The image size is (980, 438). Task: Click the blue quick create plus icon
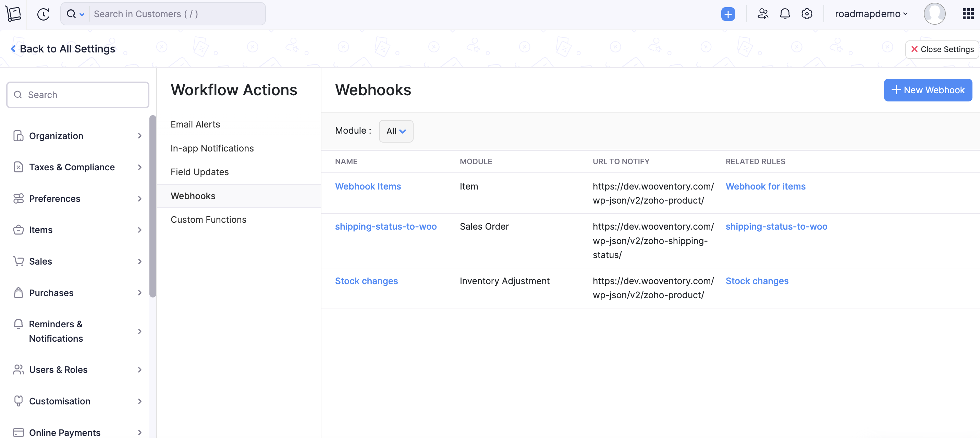point(727,14)
